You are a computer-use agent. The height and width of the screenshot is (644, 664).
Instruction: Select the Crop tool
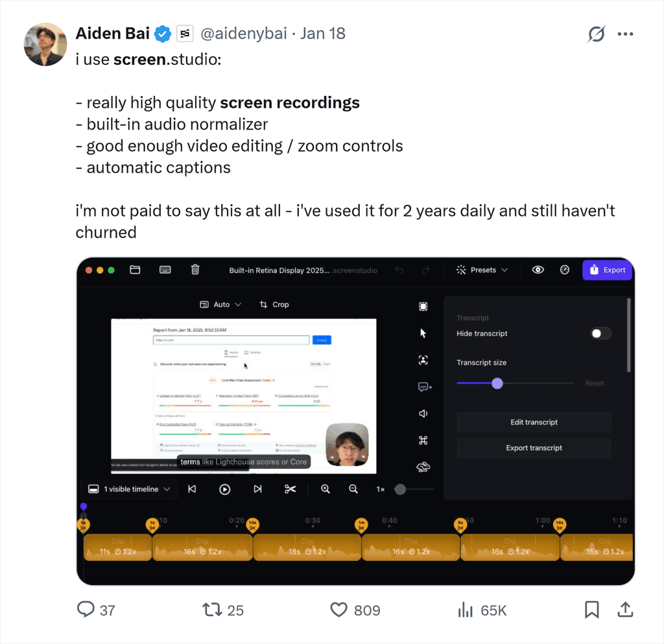(274, 304)
